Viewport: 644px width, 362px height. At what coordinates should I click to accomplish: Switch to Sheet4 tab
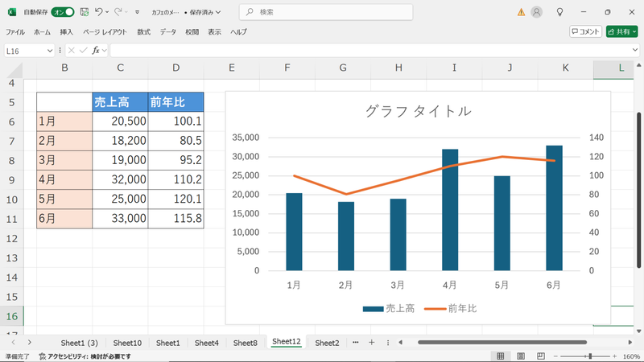pyautogui.click(x=207, y=343)
